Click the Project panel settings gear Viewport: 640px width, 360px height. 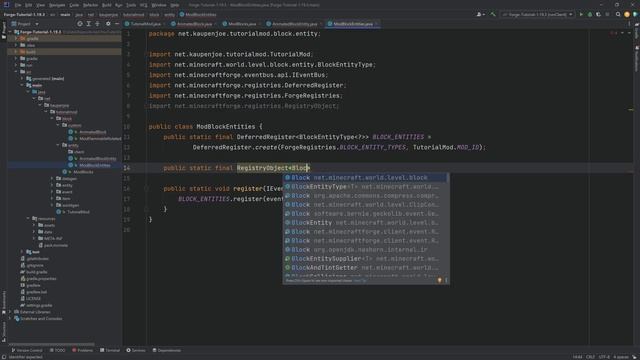[x=108, y=24]
